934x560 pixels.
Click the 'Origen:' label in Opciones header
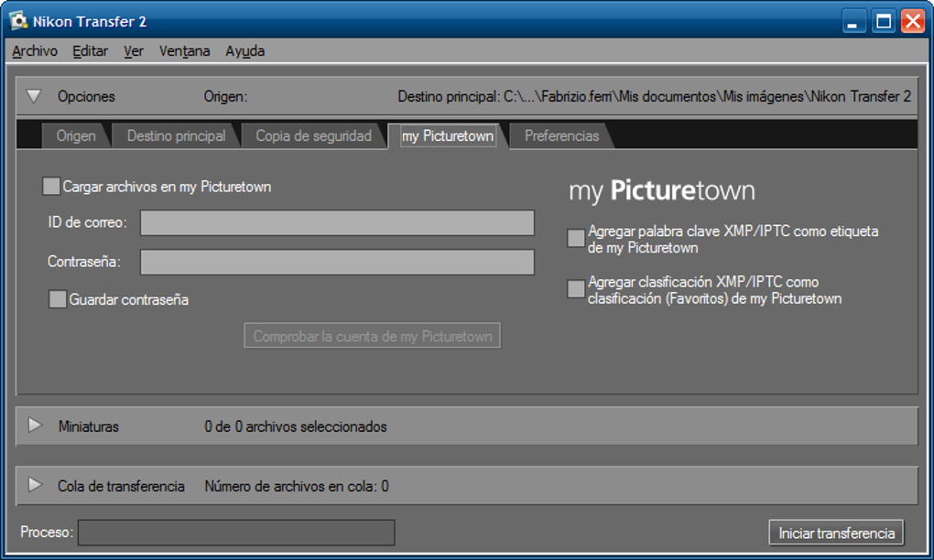(x=225, y=96)
